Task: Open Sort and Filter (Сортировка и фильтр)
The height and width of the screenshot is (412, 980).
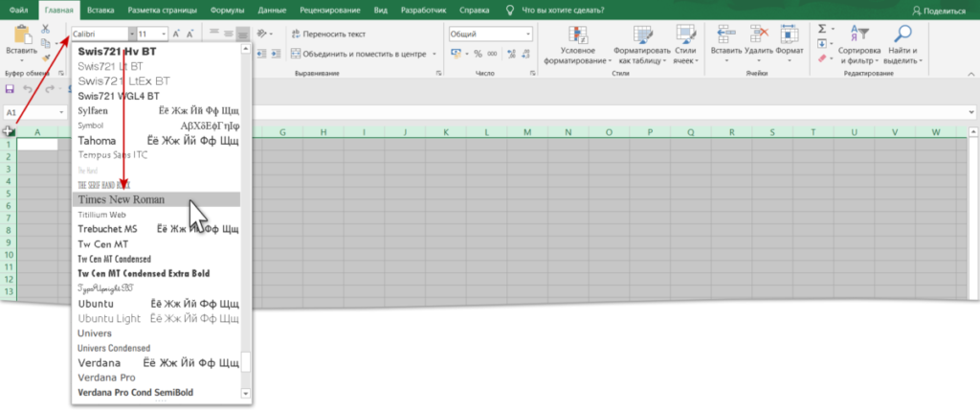Action: click(860, 46)
